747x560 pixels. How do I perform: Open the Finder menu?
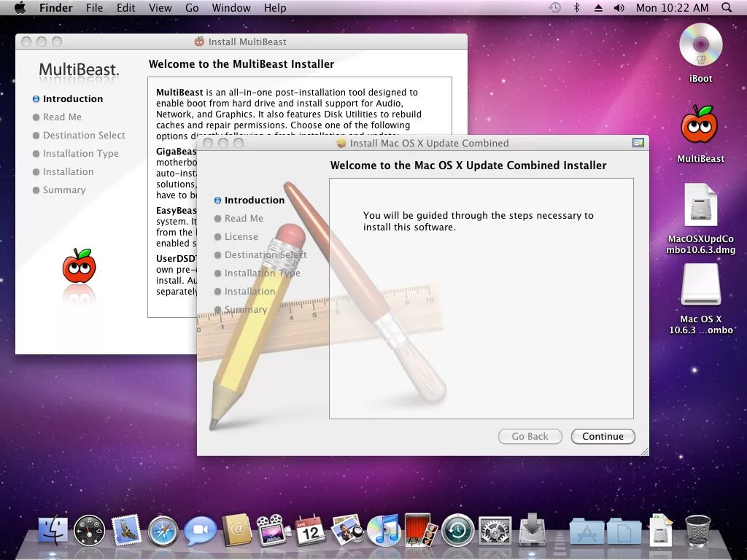[x=55, y=7]
